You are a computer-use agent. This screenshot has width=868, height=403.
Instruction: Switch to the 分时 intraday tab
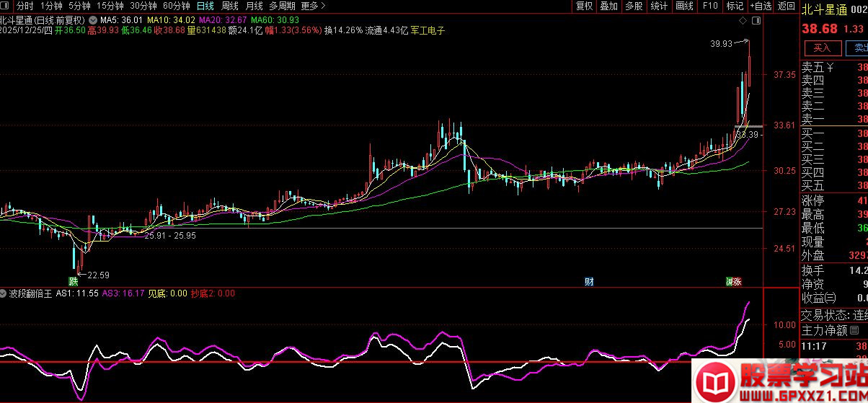coord(25,6)
